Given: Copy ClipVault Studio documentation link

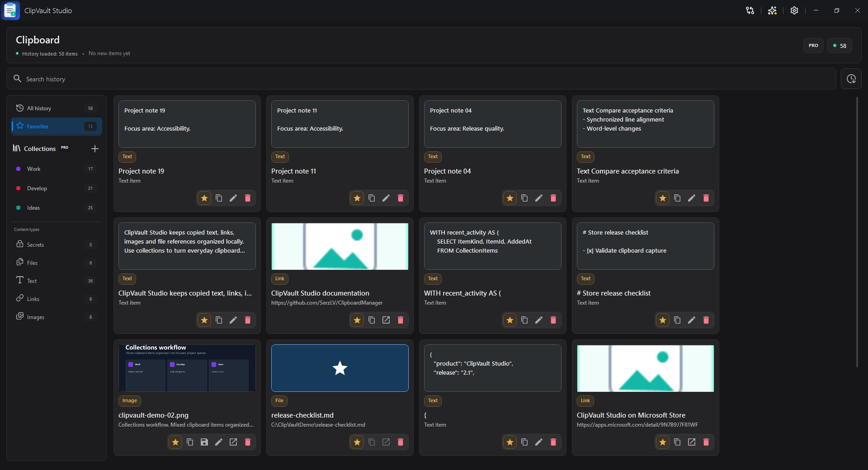Looking at the screenshot, I should [x=372, y=320].
